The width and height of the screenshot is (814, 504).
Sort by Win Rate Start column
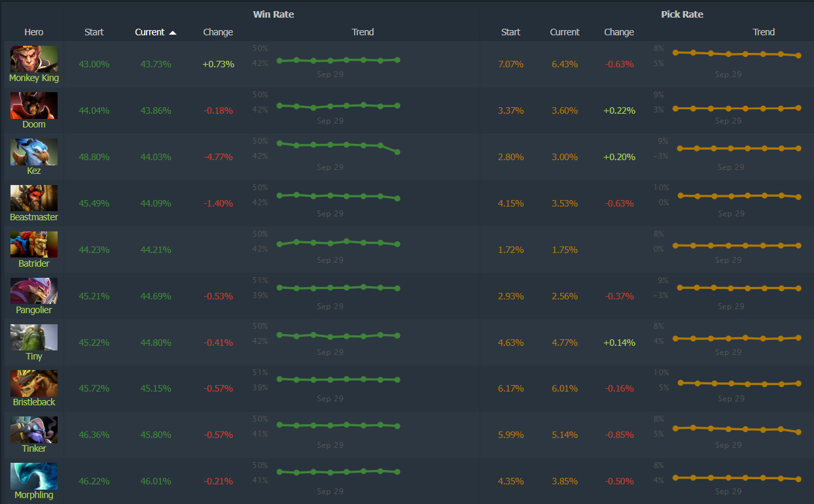coord(94,32)
